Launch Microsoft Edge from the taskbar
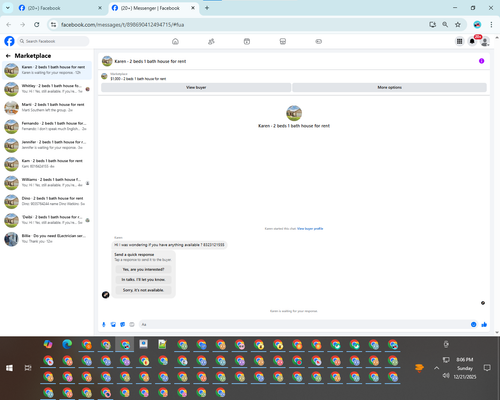This screenshot has width=500, height=400. [x=67, y=344]
